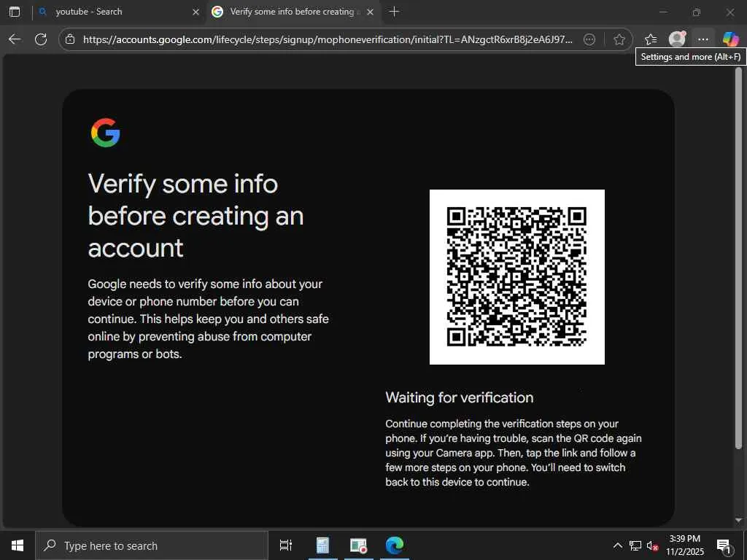Screen dimensions: 747x560
Task: Click the Waiting for verification heading
Action: tap(460, 397)
